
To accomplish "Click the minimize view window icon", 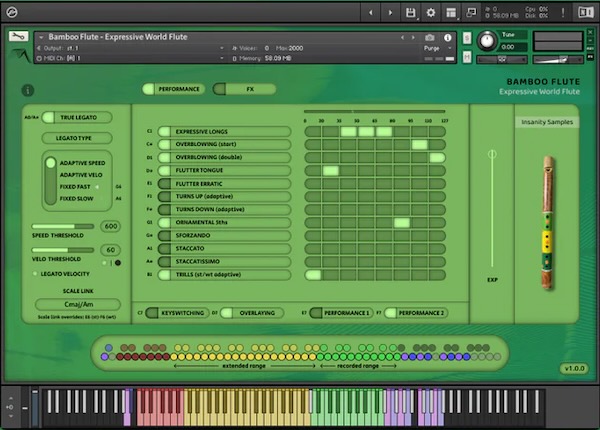I will click(x=471, y=13).
